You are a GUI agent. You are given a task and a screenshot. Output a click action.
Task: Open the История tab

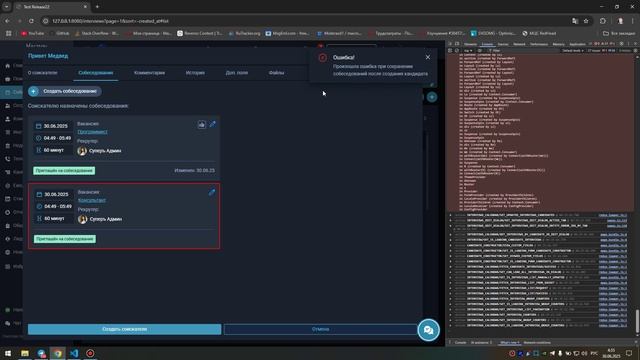coord(195,73)
